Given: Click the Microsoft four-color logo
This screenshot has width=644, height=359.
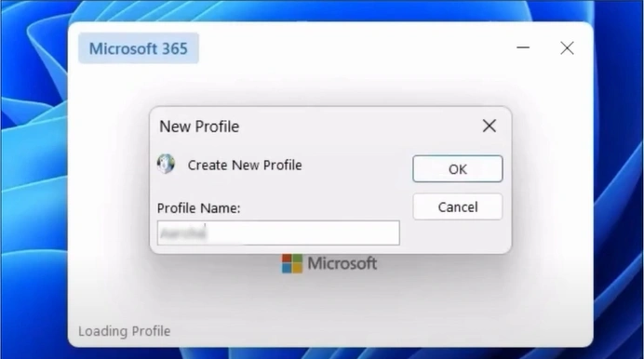Looking at the screenshot, I should pyautogui.click(x=292, y=263).
